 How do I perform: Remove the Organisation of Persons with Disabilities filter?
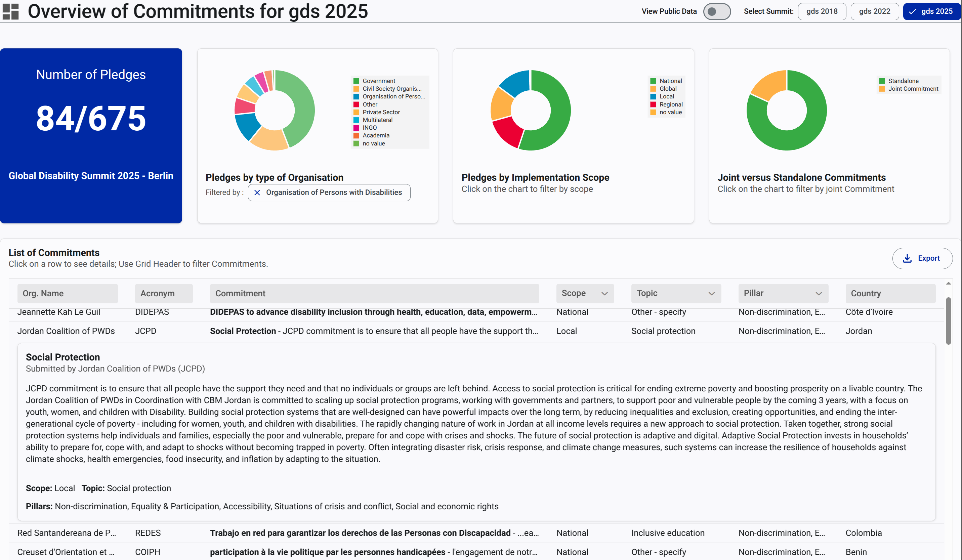tap(257, 193)
